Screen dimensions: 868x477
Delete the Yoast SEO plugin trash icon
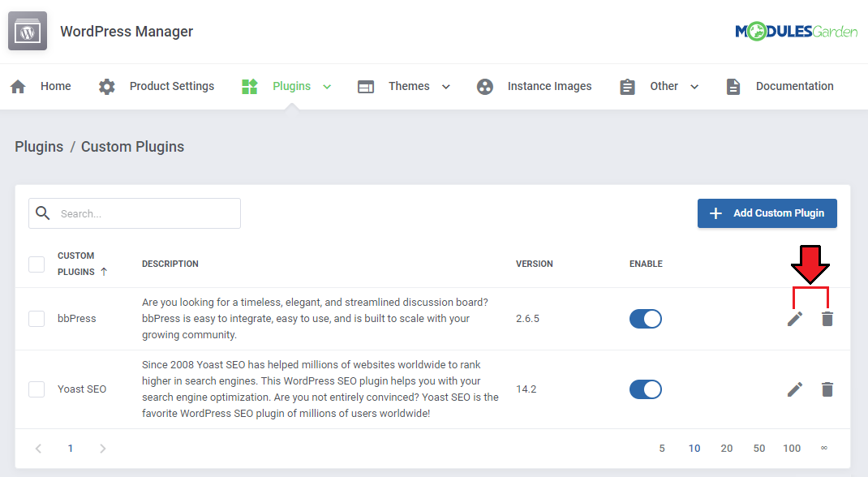pyautogui.click(x=827, y=389)
